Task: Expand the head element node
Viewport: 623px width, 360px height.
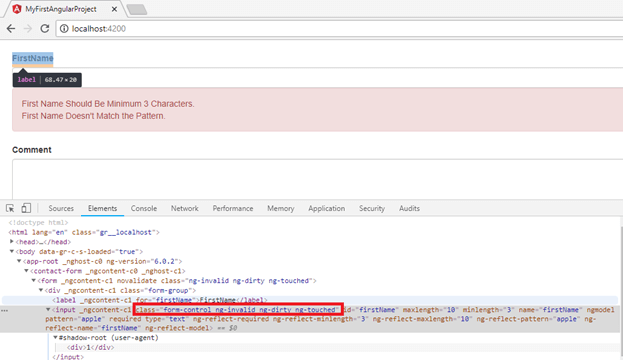Action: coord(12,242)
